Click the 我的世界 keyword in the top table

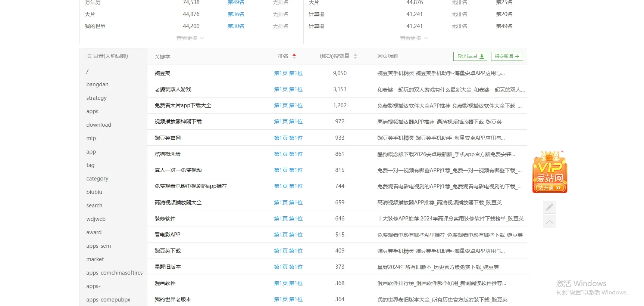(95, 26)
